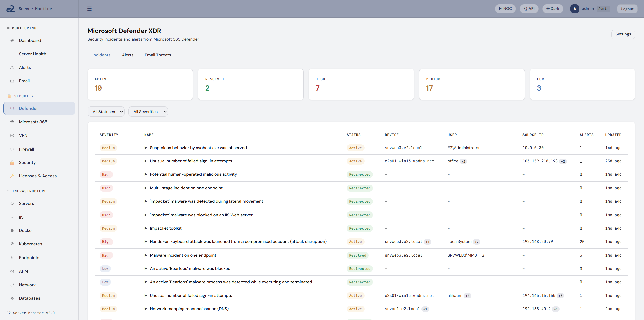Open the All Statuses dropdown
This screenshot has height=320, width=644.
(106, 111)
